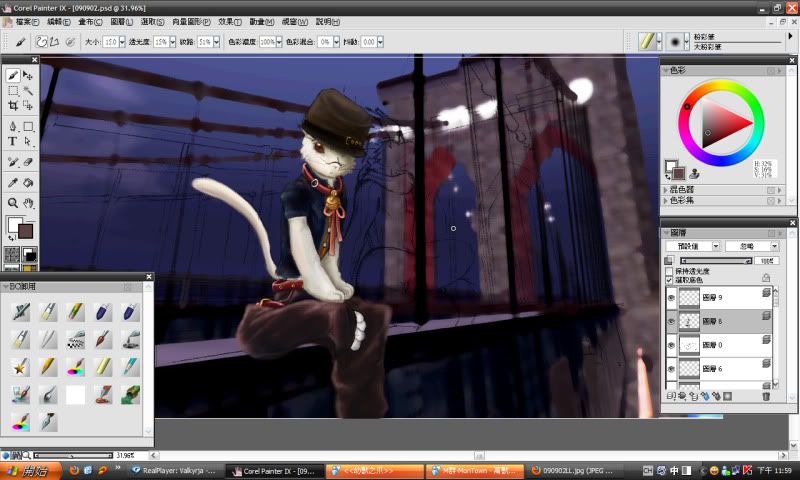The width and height of the screenshot is (800, 480).
Task: Open the Canvas (C) menu
Action: point(90,22)
